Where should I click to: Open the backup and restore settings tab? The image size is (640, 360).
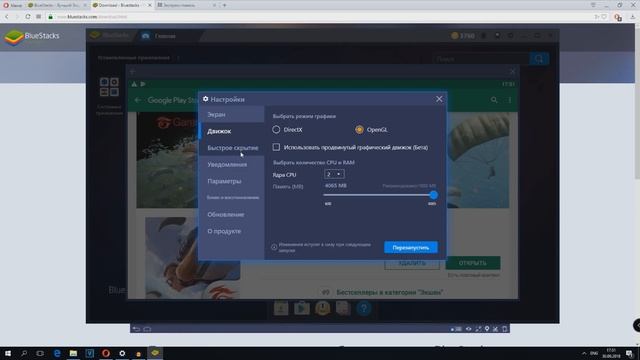[231, 198]
